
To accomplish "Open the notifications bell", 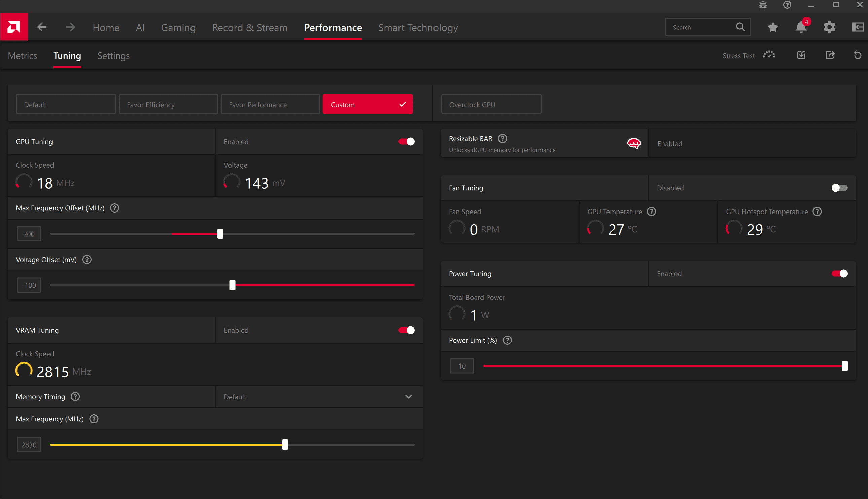I will tap(801, 27).
